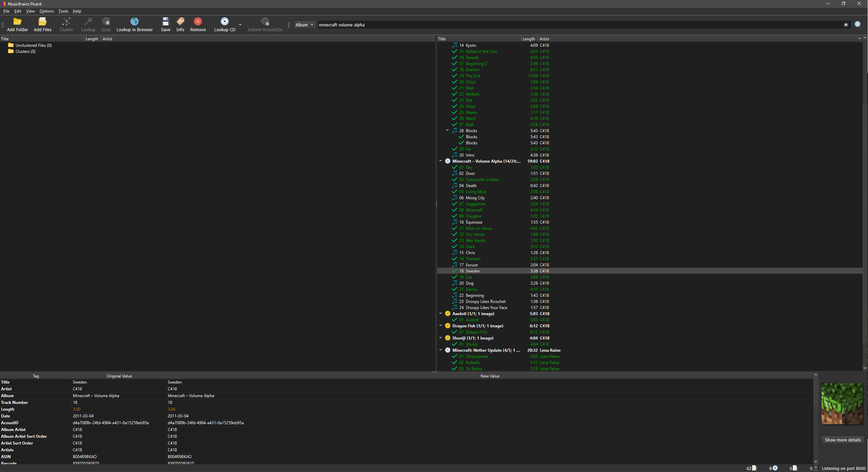Expand the Lookup CD drive dropdown arrow
The width and height of the screenshot is (868, 472).
pyautogui.click(x=240, y=24)
